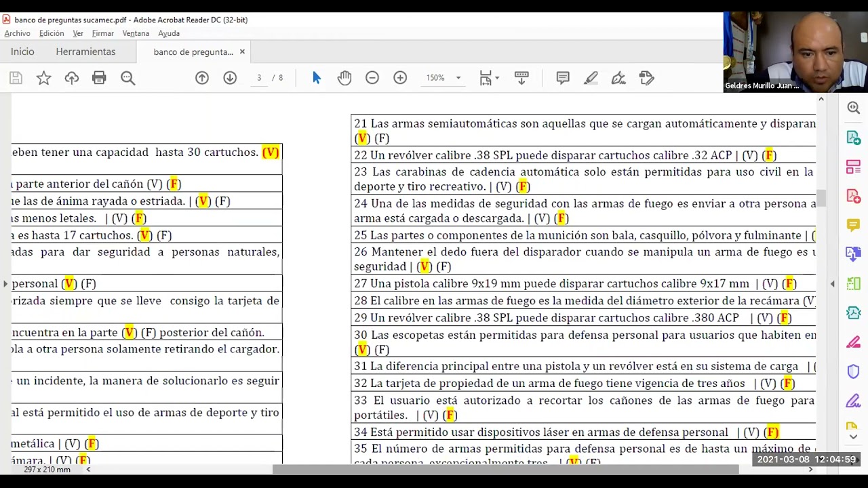
Task: Open Edit PDF pink layout icon
Action: (853, 167)
